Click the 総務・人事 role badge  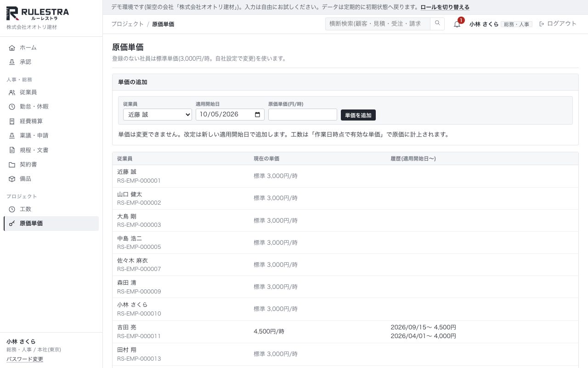(x=517, y=24)
